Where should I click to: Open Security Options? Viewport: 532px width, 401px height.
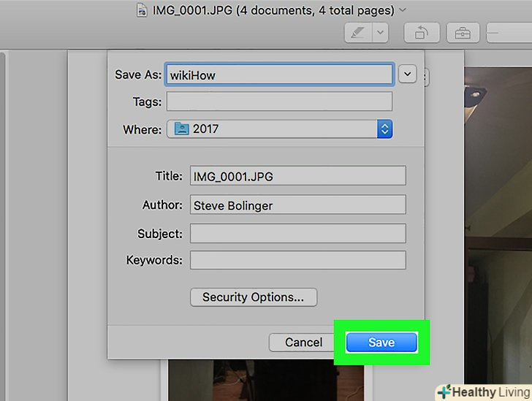click(253, 297)
